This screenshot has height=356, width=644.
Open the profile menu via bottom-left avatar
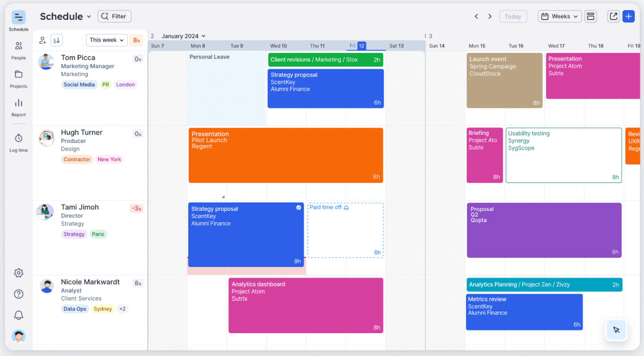pos(18,336)
